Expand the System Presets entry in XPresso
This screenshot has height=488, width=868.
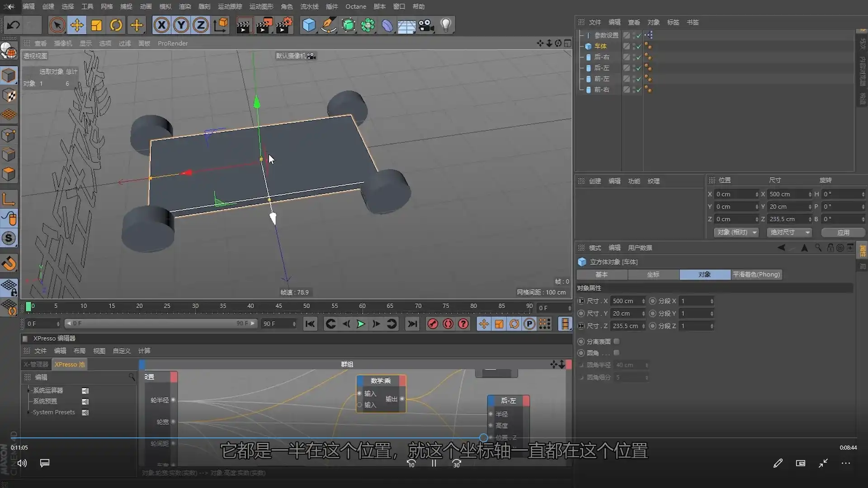[x=28, y=412]
